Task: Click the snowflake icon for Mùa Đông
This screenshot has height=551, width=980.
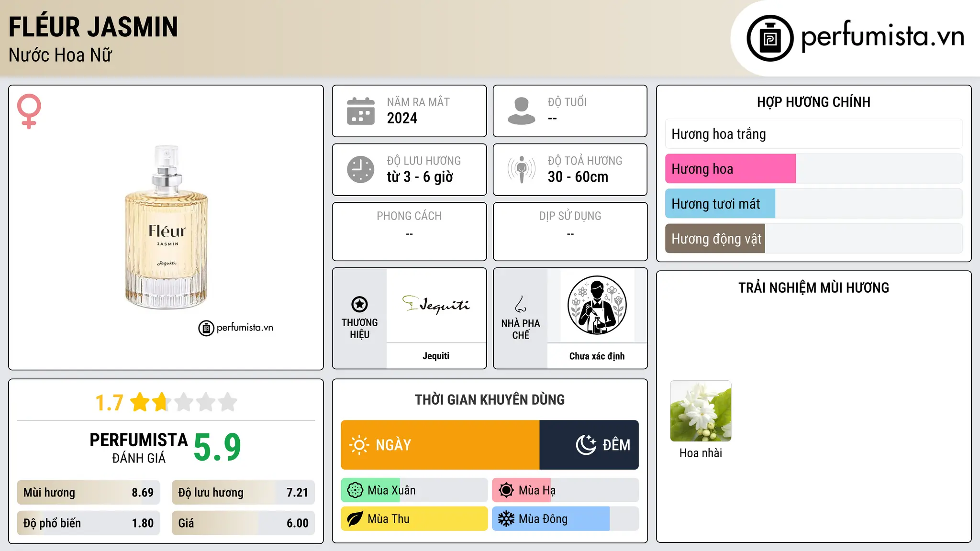Action: point(506,519)
